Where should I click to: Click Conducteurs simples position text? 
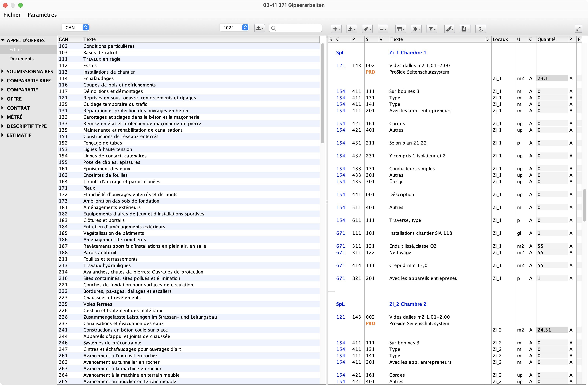point(412,169)
